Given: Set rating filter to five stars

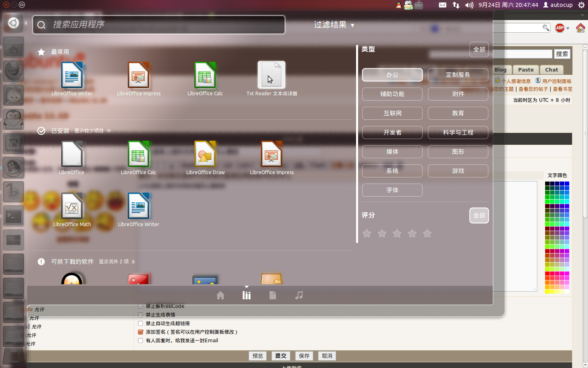Looking at the screenshot, I should (x=427, y=233).
